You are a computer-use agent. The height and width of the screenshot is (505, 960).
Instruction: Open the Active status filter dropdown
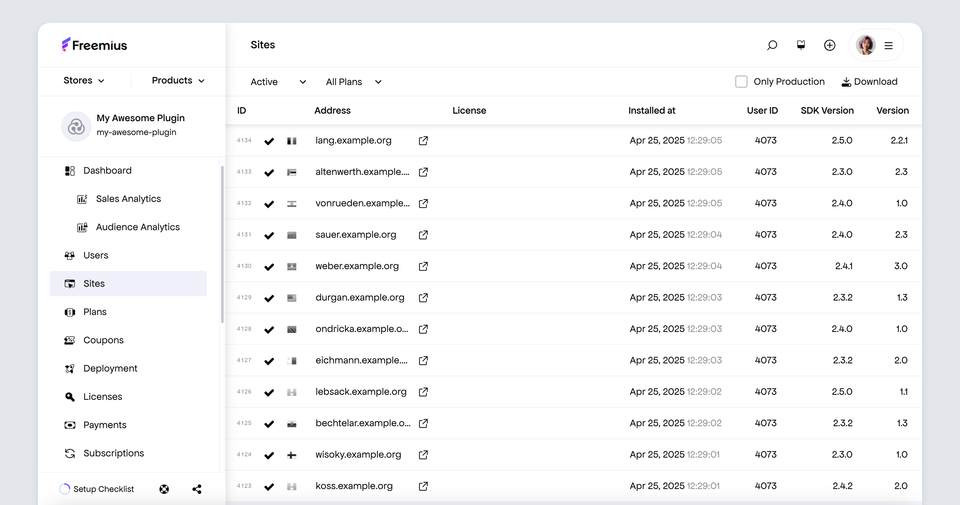click(x=278, y=82)
